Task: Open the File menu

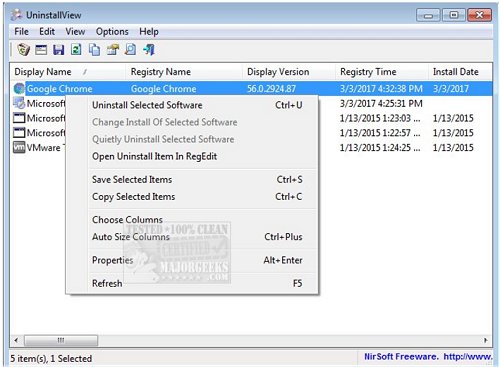Action: coord(21,32)
